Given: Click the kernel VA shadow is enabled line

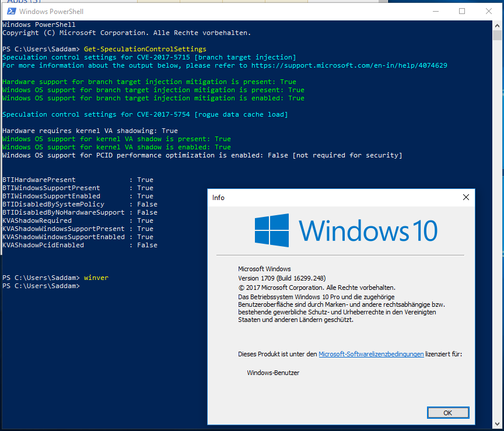Looking at the screenshot, I should 116,147.
